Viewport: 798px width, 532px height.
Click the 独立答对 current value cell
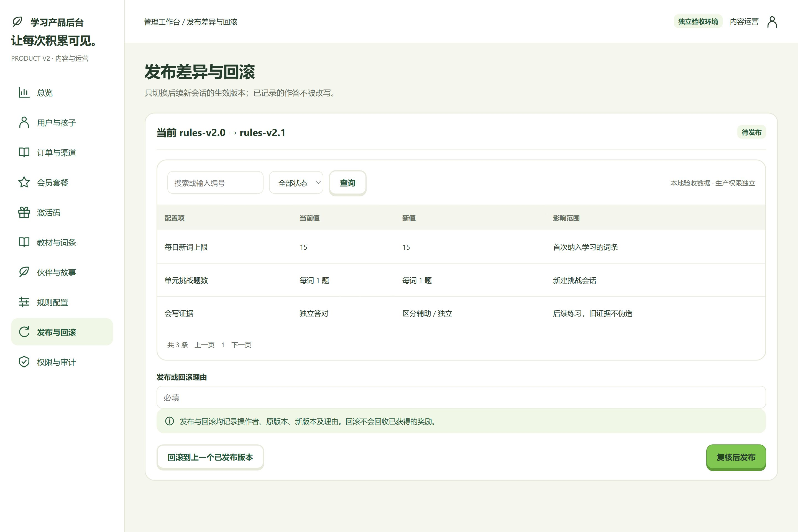coord(314,313)
